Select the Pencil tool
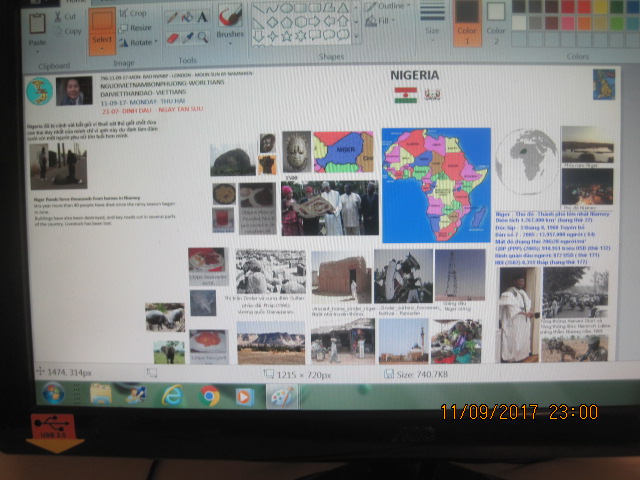 pyautogui.click(x=172, y=18)
